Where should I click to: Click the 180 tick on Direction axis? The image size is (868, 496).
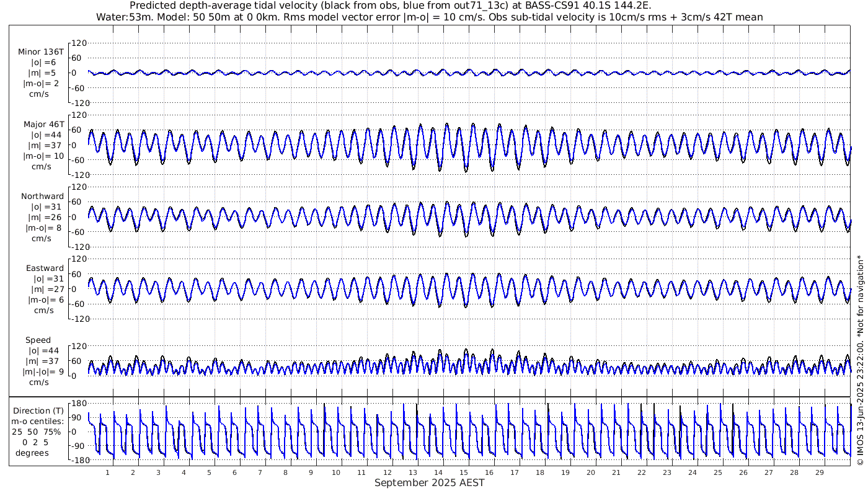[78, 404]
